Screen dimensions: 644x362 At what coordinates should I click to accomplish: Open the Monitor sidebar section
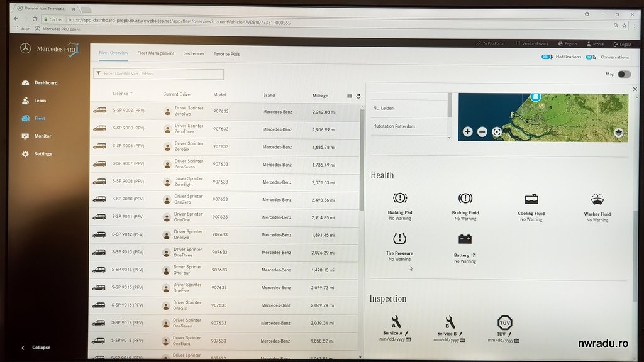(x=37, y=136)
